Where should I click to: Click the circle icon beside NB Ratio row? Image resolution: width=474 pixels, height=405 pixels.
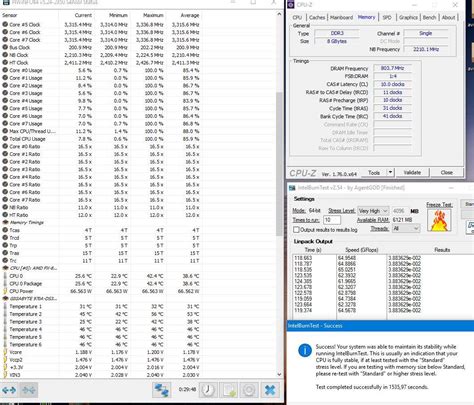5,207
